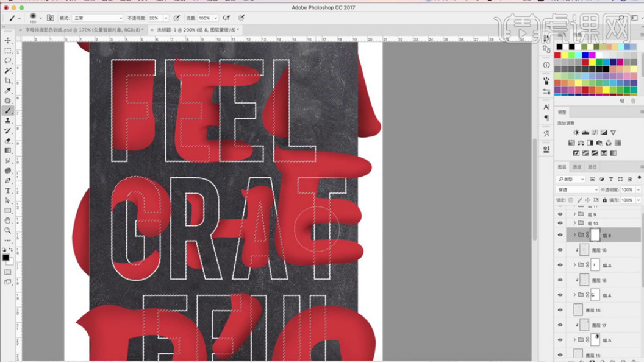The height and width of the screenshot is (363, 644).
Task: Create new swatch icon
Action: tap(622, 100)
